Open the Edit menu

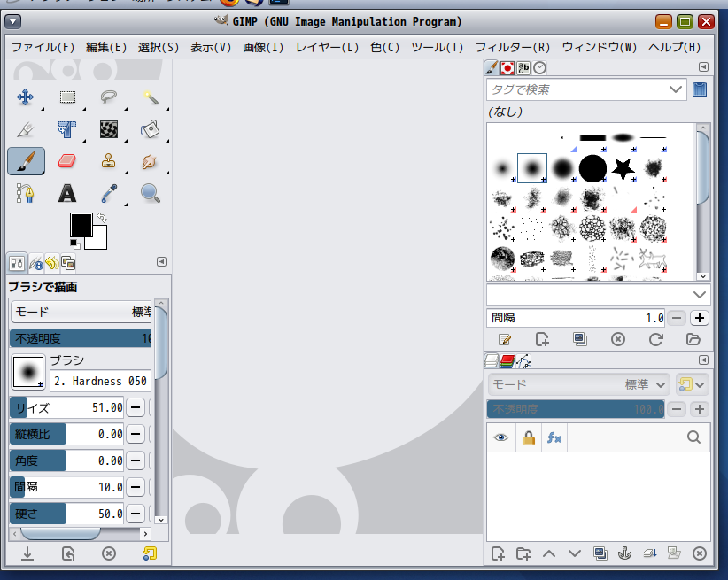coord(106,47)
